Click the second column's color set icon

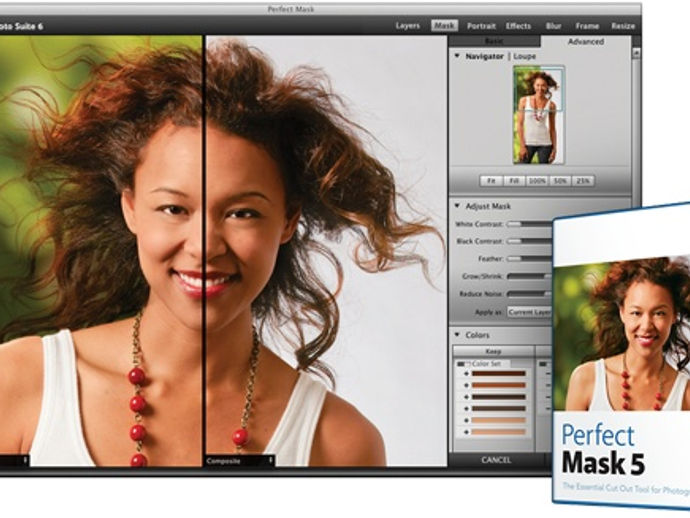[544, 364]
